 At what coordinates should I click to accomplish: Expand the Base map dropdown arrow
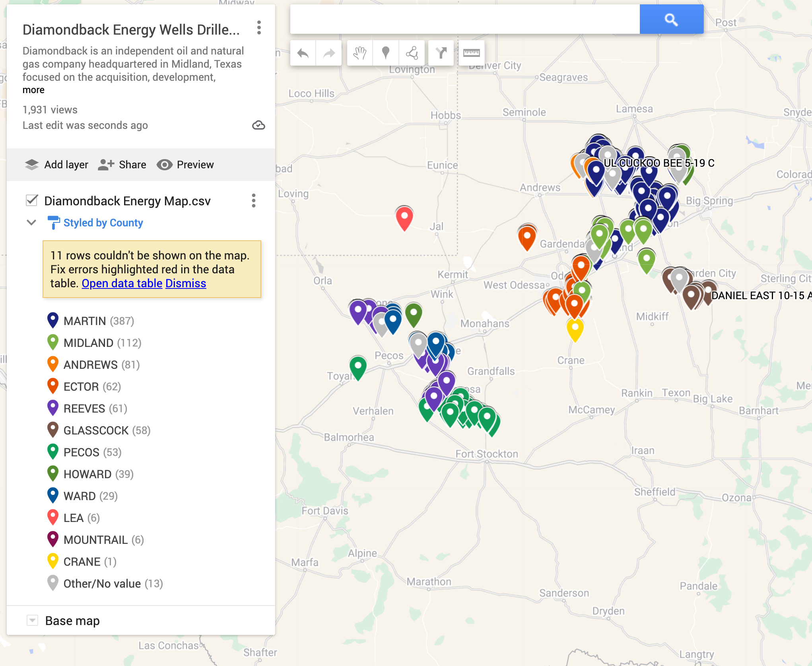32,620
